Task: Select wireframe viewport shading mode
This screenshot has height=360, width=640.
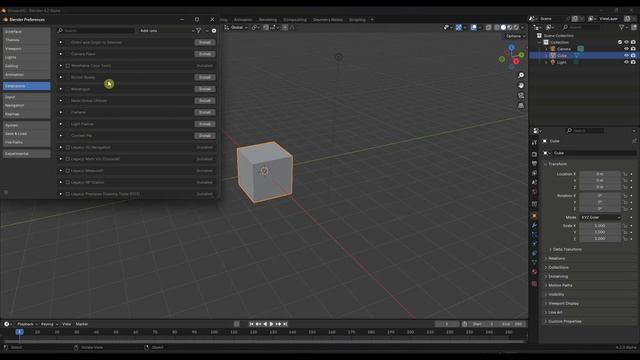Action: (x=497, y=27)
